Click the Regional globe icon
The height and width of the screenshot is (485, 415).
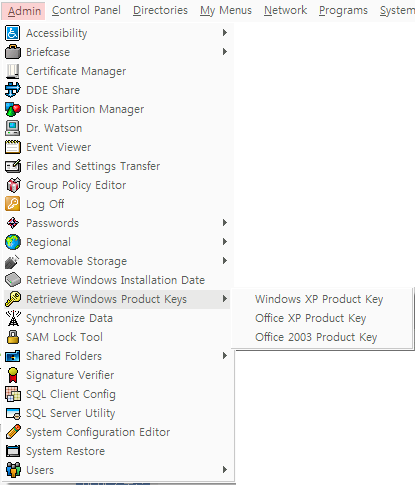pyautogui.click(x=13, y=242)
